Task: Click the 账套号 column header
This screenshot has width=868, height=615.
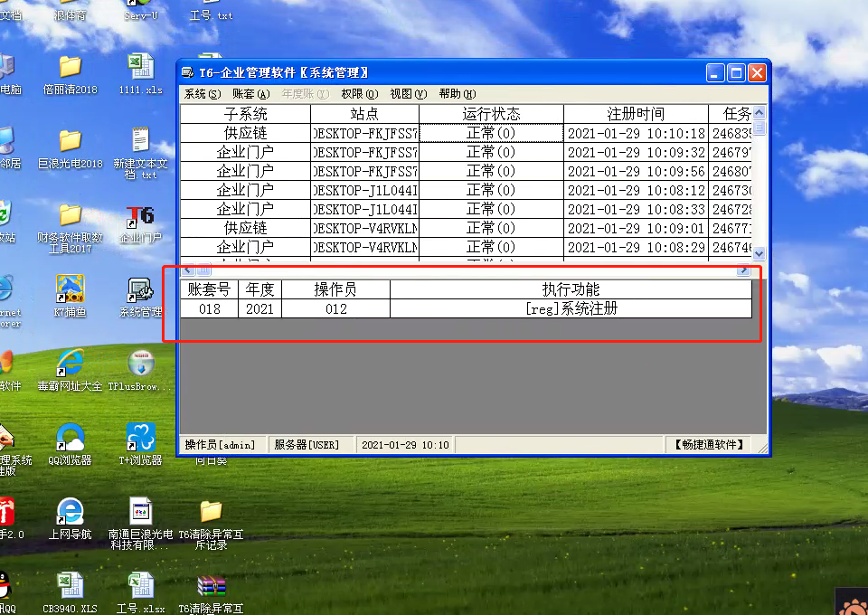Action: 209,289
